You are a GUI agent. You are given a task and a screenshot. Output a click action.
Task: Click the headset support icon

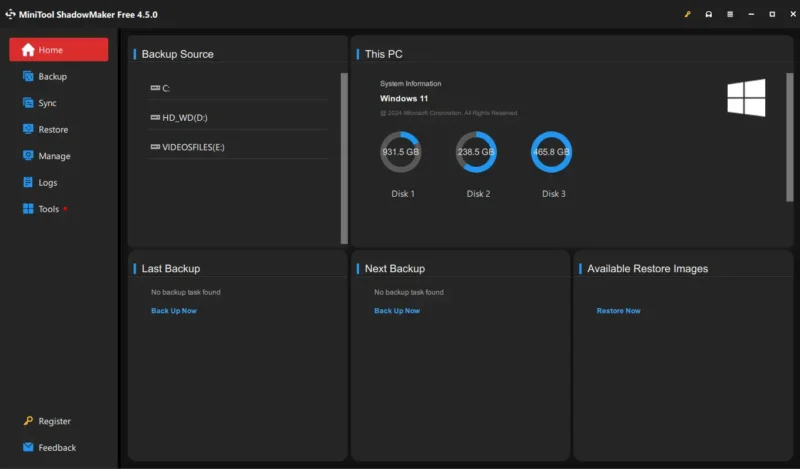coord(709,14)
